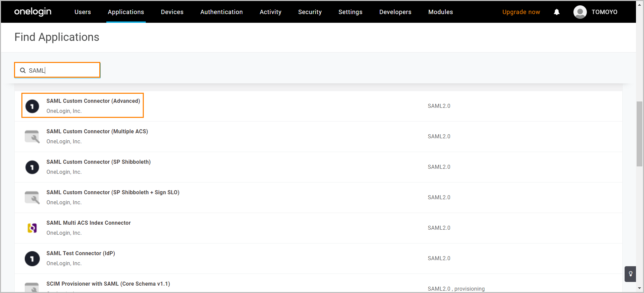This screenshot has width=644, height=293.
Task: Select SAML Test Connector (IdP)
Action: click(x=81, y=253)
